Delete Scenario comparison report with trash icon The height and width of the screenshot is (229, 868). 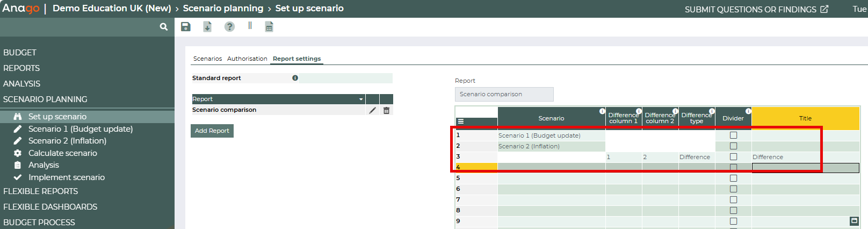pos(386,110)
